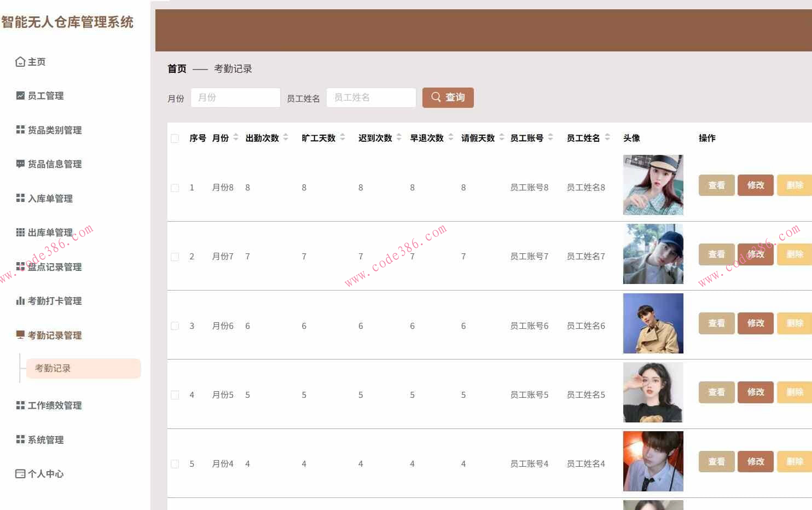Sort the 出勤次数 column

pyautogui.click(x=285, y=138)
